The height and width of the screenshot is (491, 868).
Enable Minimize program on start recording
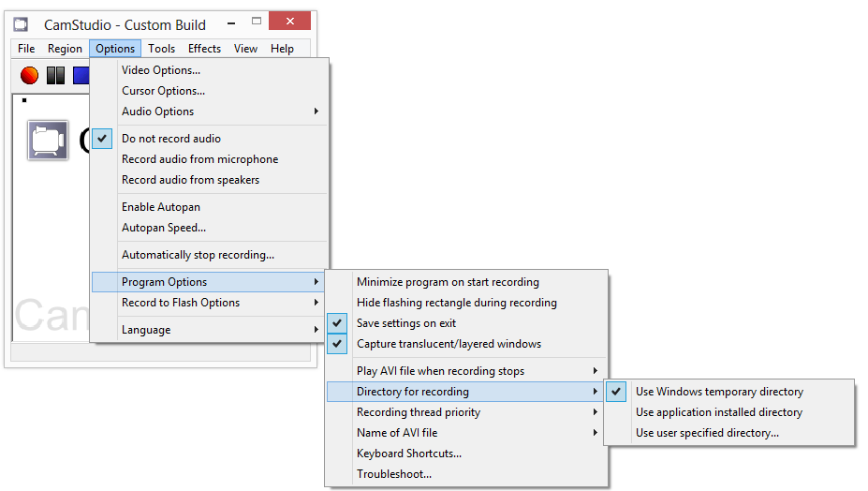click(448, 282)
